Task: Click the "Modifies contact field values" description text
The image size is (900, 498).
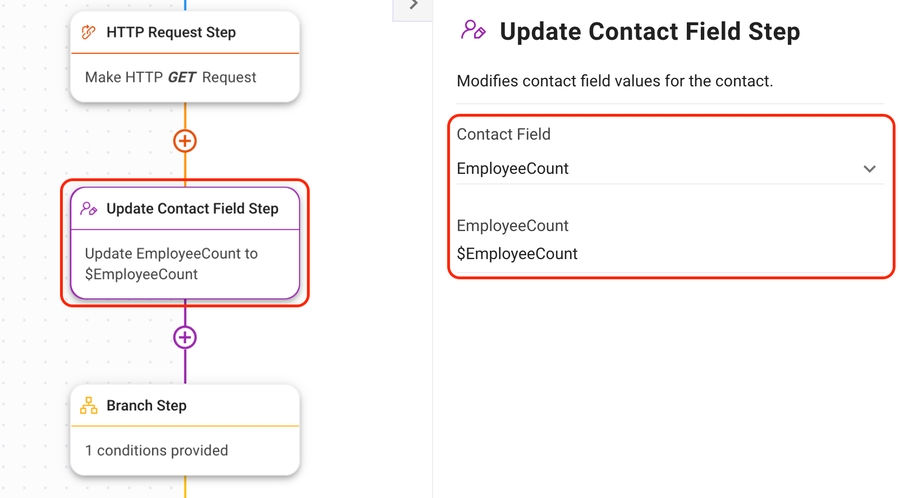Action: click(x=614, y=81)
